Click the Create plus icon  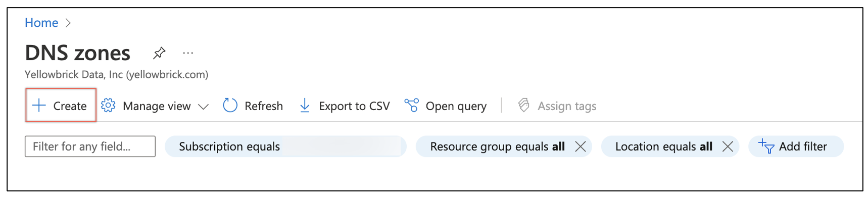click(39, 106)
